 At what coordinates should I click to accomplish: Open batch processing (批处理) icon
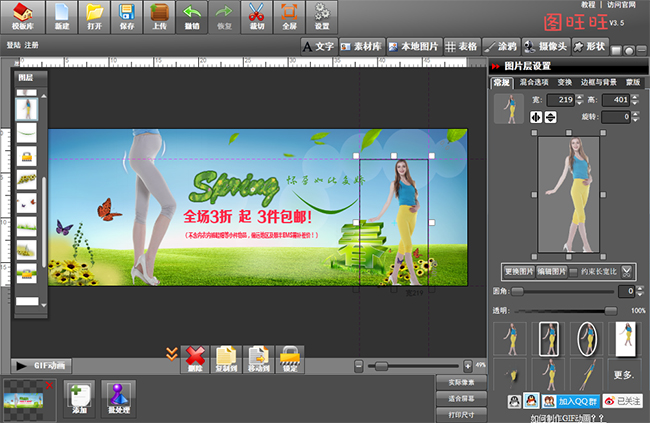pyautogui.click(x=119, y=399)
